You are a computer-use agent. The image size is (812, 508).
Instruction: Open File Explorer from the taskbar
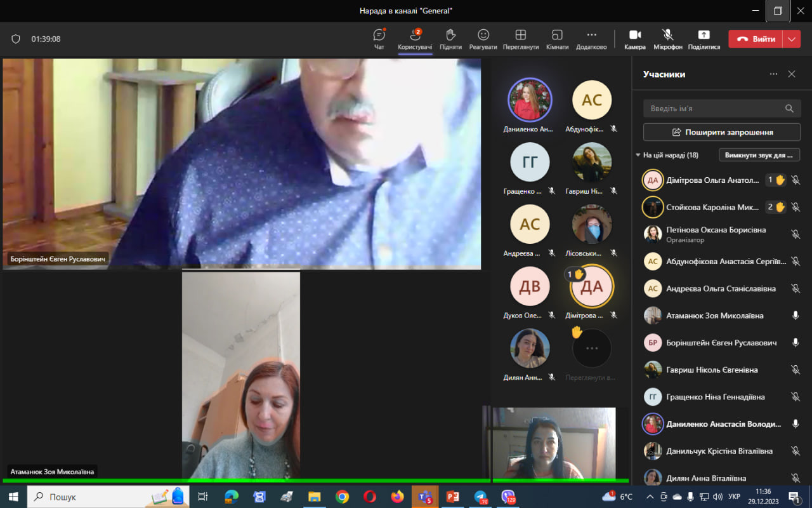point(314,497)
